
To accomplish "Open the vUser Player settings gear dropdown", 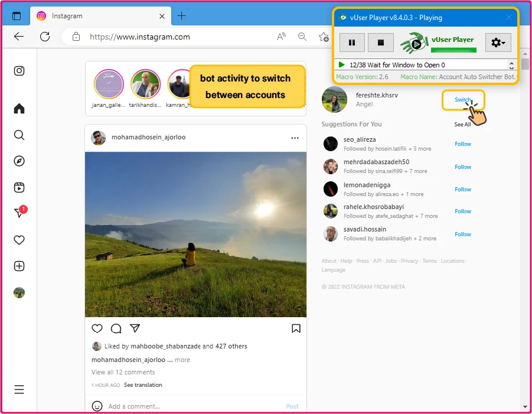I will click(x=498, y=43).
